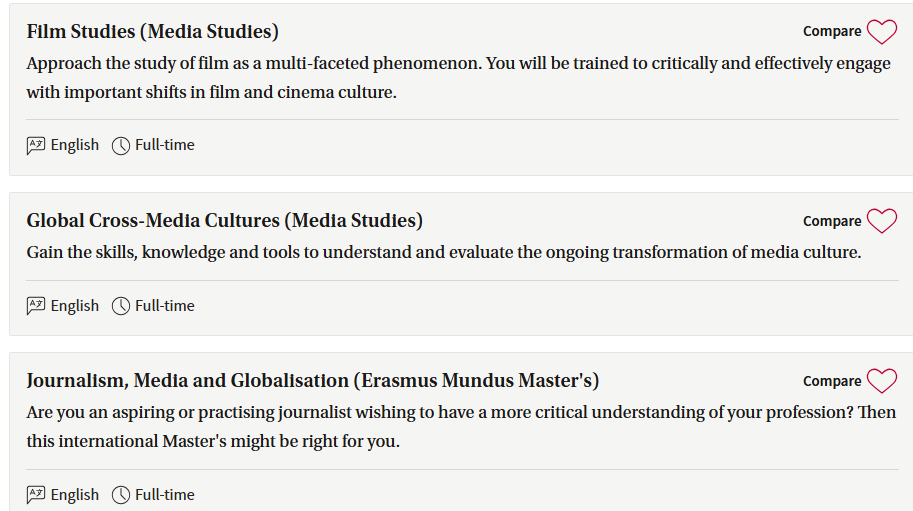
Task: Toggle Compare for Journalism, Media and Globalisation
Action: 832,381
